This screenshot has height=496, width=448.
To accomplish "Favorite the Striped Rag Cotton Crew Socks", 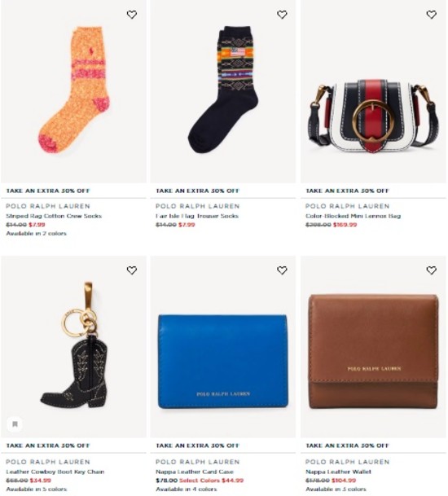I will [x=132, y=15].
